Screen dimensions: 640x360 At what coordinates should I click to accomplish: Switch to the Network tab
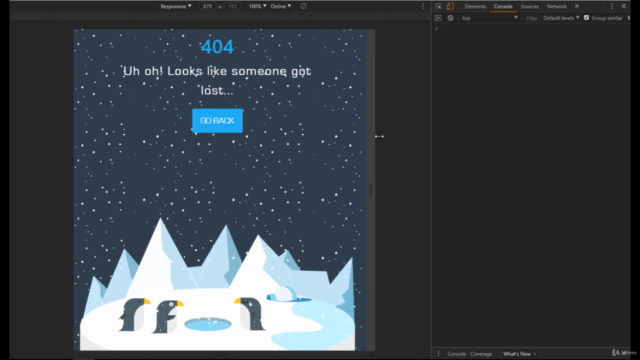pos(557,7)
